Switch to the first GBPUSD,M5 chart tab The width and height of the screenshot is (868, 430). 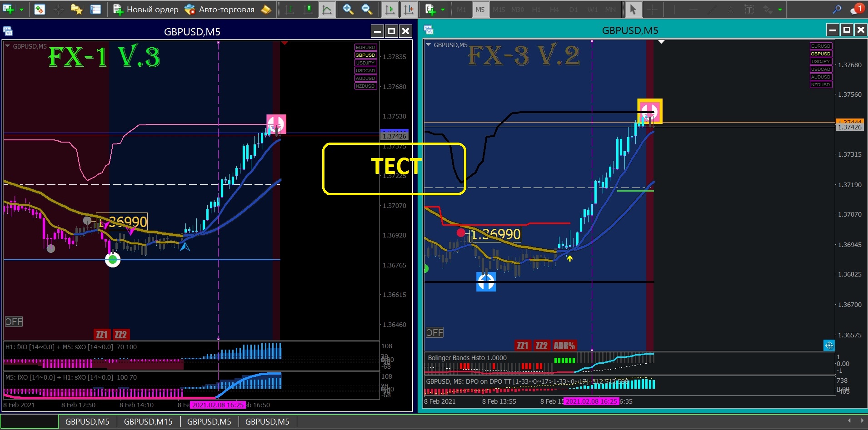[x=87, y=421]
